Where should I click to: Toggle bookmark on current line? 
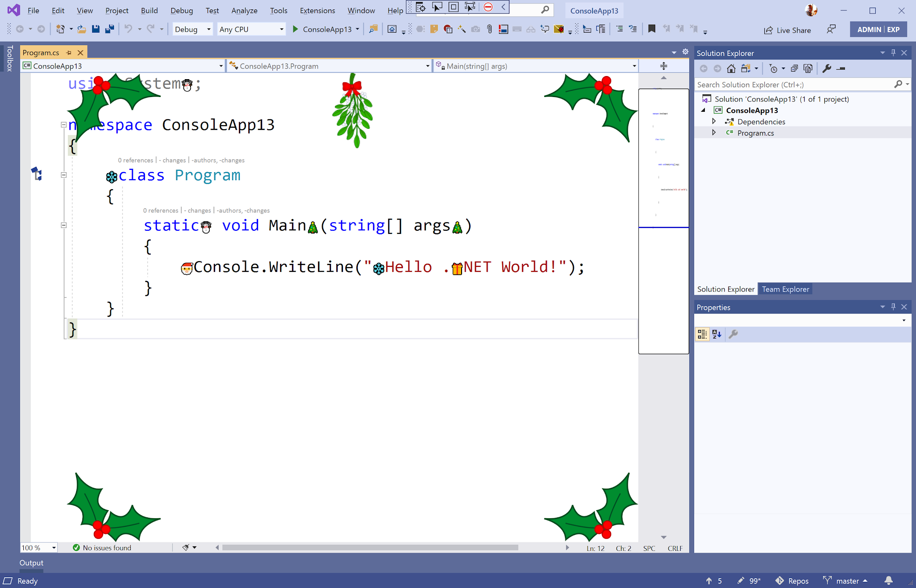651,29
